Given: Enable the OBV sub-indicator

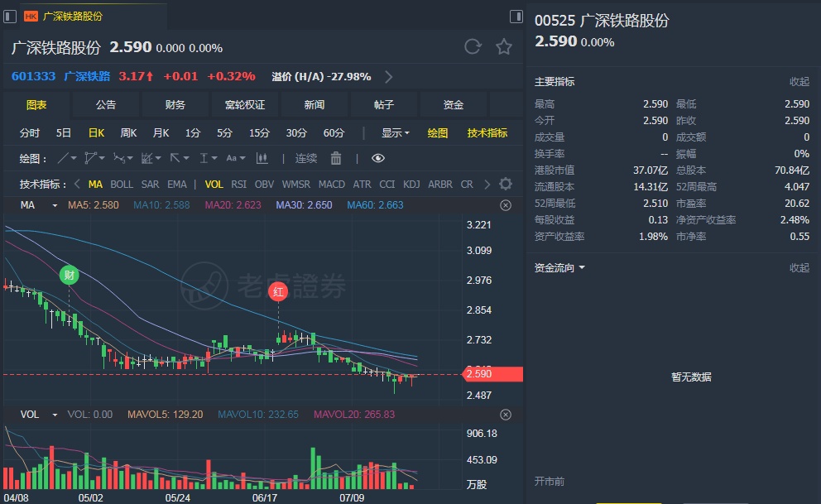Looking at the screenshot, I should 264,185.
